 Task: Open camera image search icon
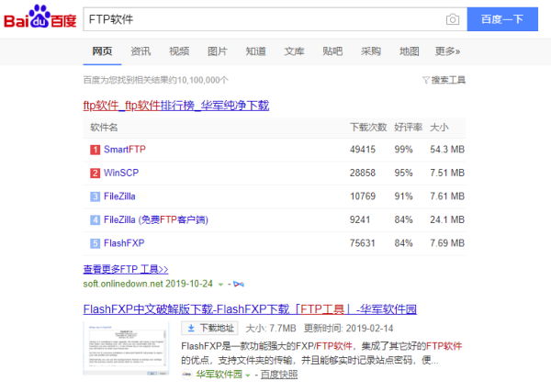point(453,19)
